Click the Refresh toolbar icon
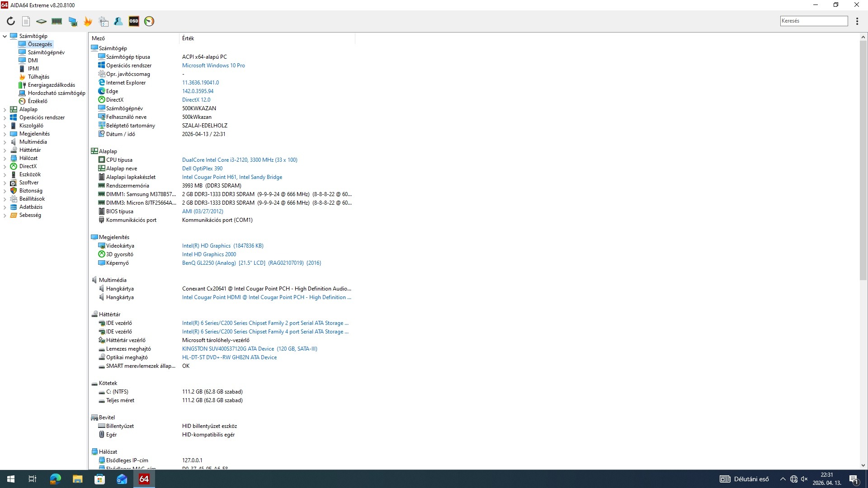The width and height of the screenshot is (868, 488). [11, 21]
